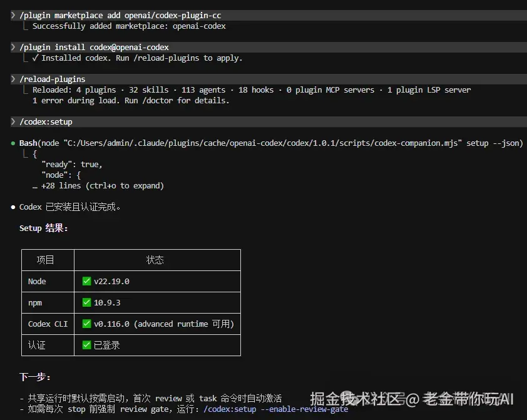Click the prompt chevron before '/plugin install'
527x420 pixels.
[13, 47]
